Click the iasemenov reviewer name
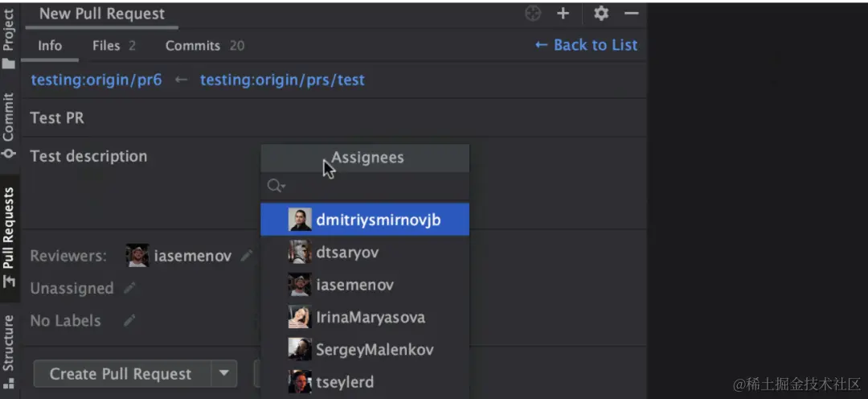Image resolution: width=868 pixels, height=399 pixels. point(193,256)
